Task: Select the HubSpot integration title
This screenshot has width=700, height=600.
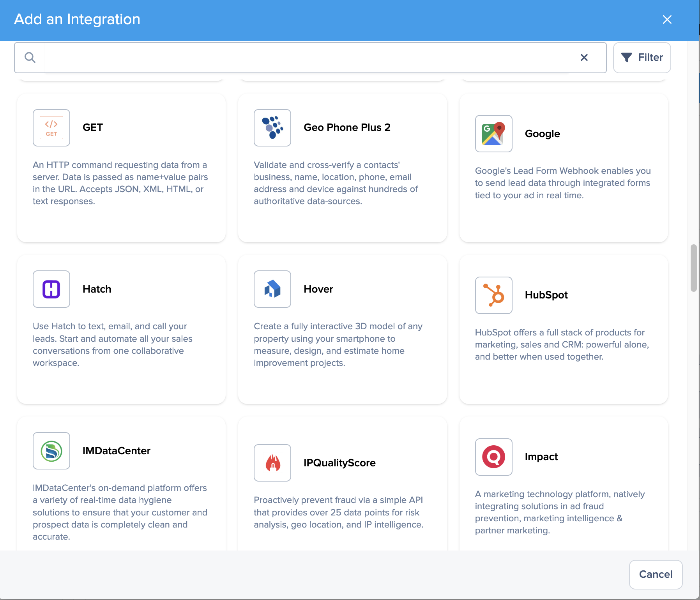Action: (x=546, y=295)
